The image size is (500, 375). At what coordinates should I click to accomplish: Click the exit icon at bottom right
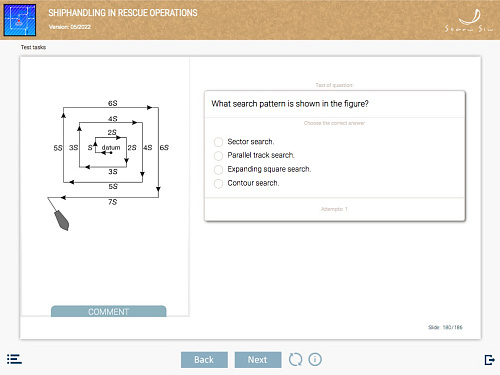click(x=489, y=360)
